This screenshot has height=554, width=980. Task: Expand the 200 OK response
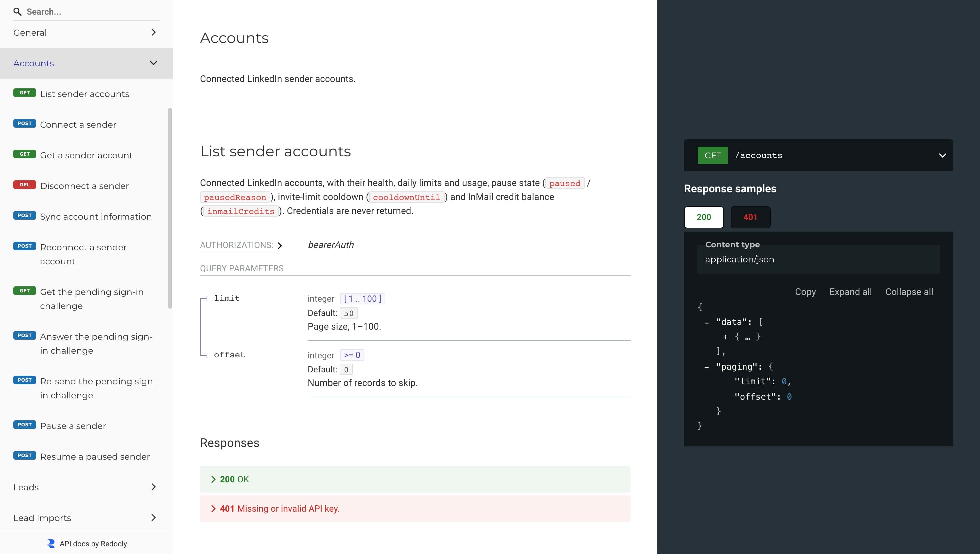415,479
